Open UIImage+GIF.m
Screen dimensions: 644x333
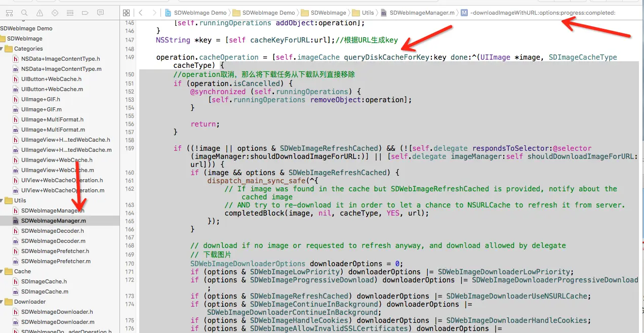point(41,109)
